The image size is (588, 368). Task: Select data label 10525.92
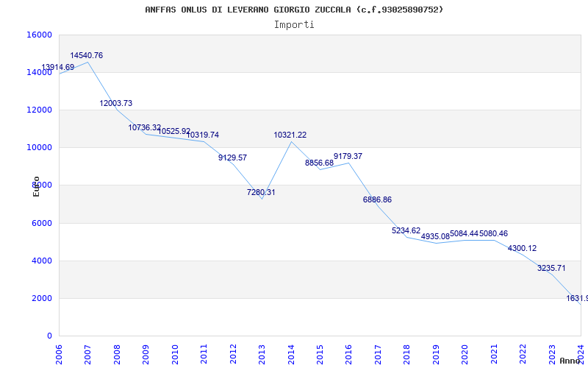click(x=174, y=132)
